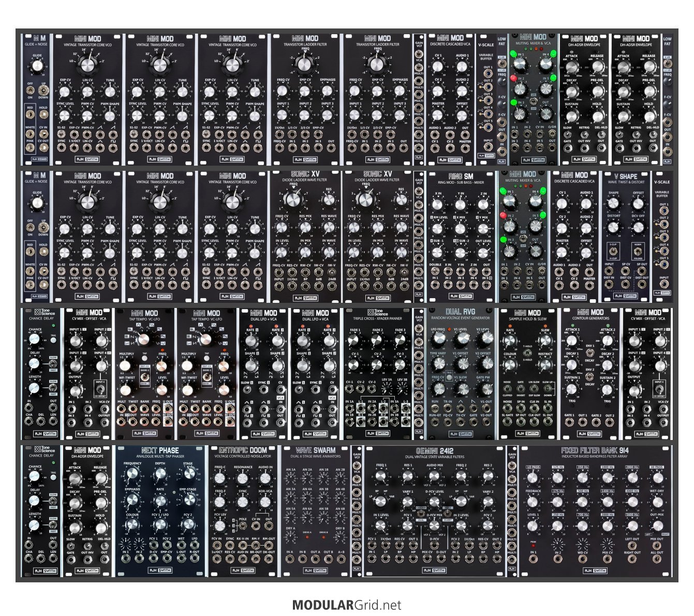This screenshot has height=616, width=694.
Task: Click the OUT LEVEL knob on Ring SM
Action: 483,252
